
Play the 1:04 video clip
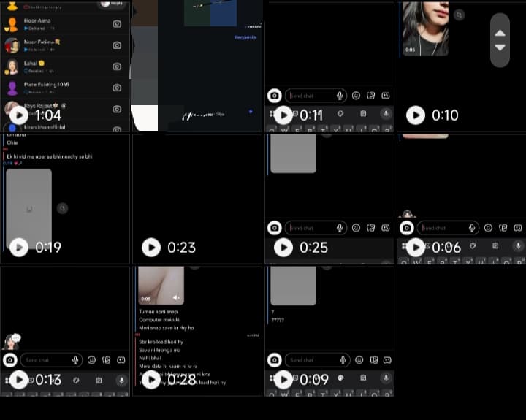19,115
